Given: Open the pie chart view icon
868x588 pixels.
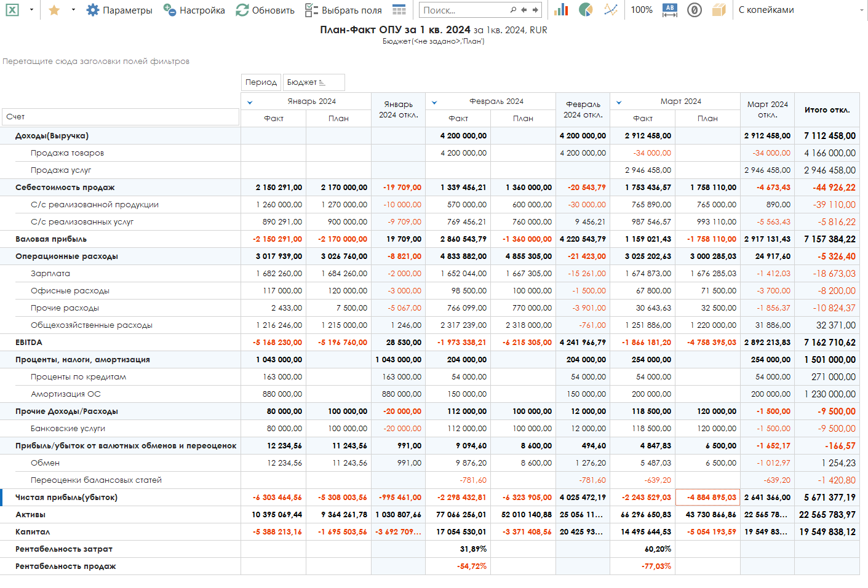Looking at the screenshot, I should [586, 10].
